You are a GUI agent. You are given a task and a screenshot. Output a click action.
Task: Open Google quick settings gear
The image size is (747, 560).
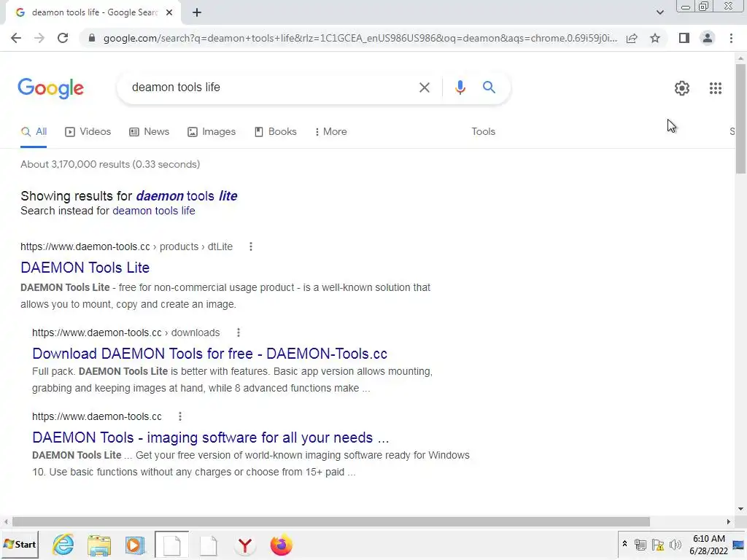(x=682, y=88)
